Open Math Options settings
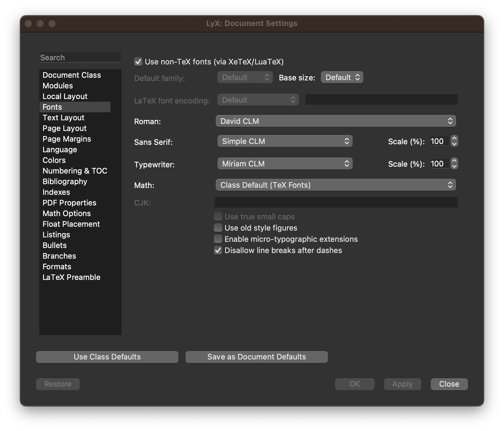Screen dimensions: 504x431 coord(75,213)
